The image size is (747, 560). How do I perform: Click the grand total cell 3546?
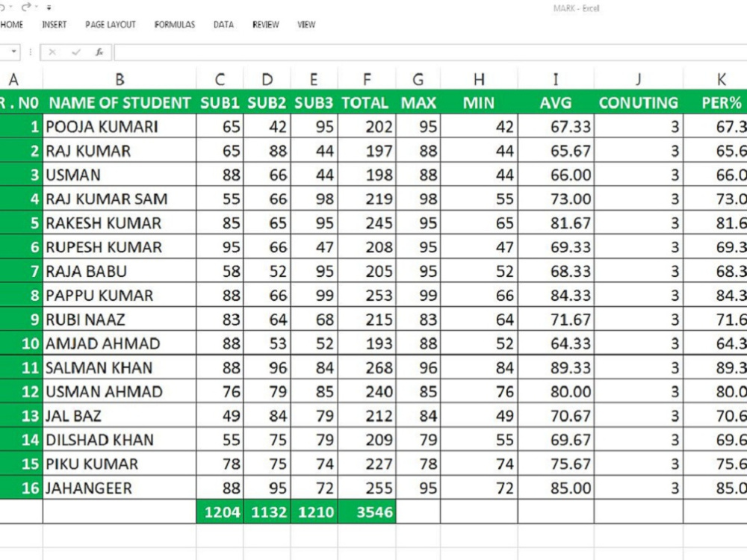pos(366,512)
